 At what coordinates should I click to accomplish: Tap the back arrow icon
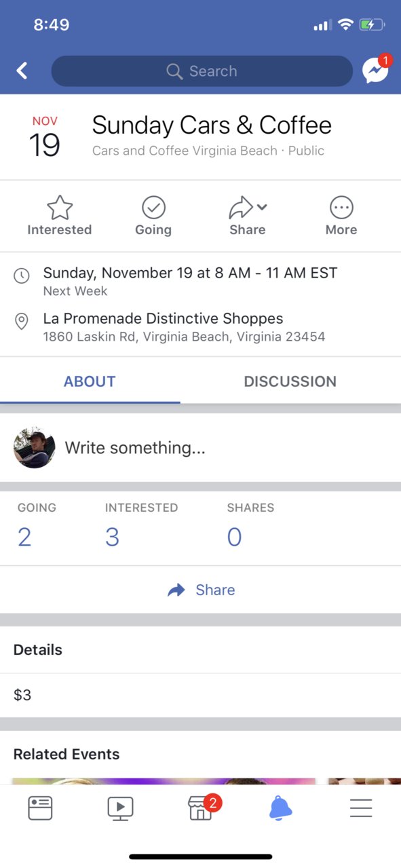pyautogui.click(x=22, y=71)
